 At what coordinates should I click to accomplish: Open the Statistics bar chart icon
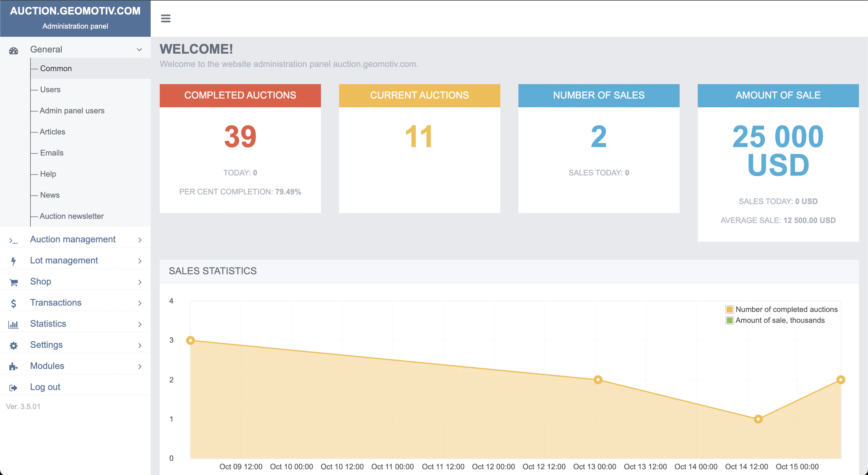[x=14, y=324]
